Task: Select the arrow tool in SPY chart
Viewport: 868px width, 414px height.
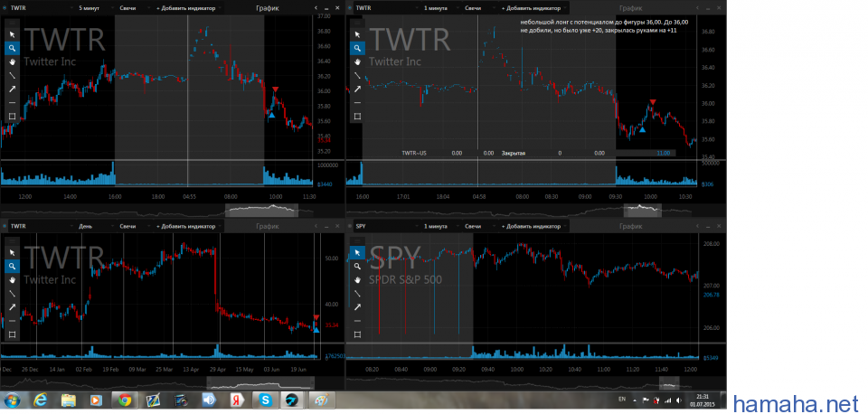Action: point(357,307)
